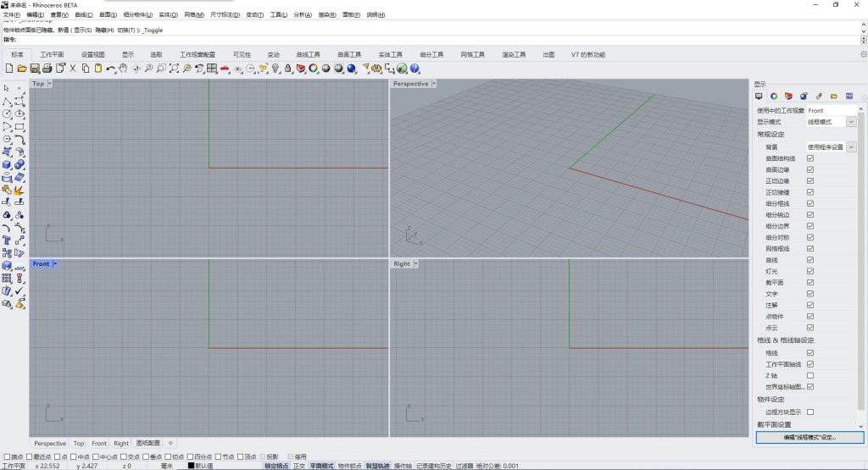The height and width of the screenshot is (470, 868).
Task: Click the Zoom Extents icon
Action: click(174, 69)
